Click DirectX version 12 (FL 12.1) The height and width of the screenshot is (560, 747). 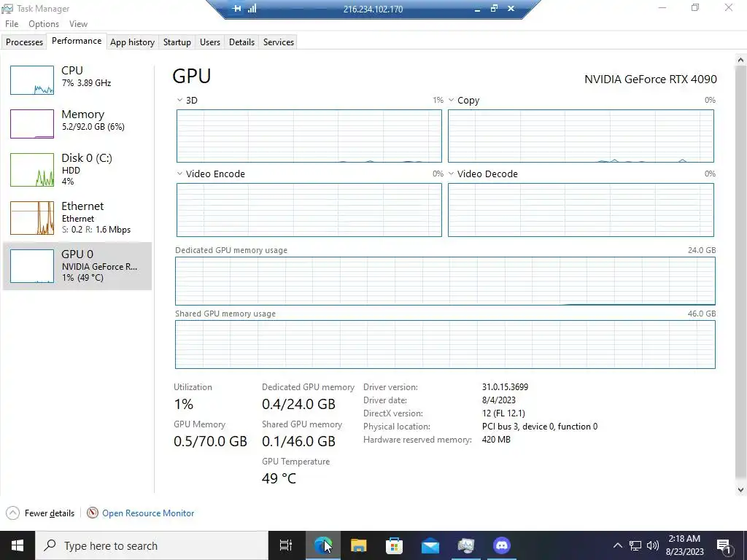(503, 413)
